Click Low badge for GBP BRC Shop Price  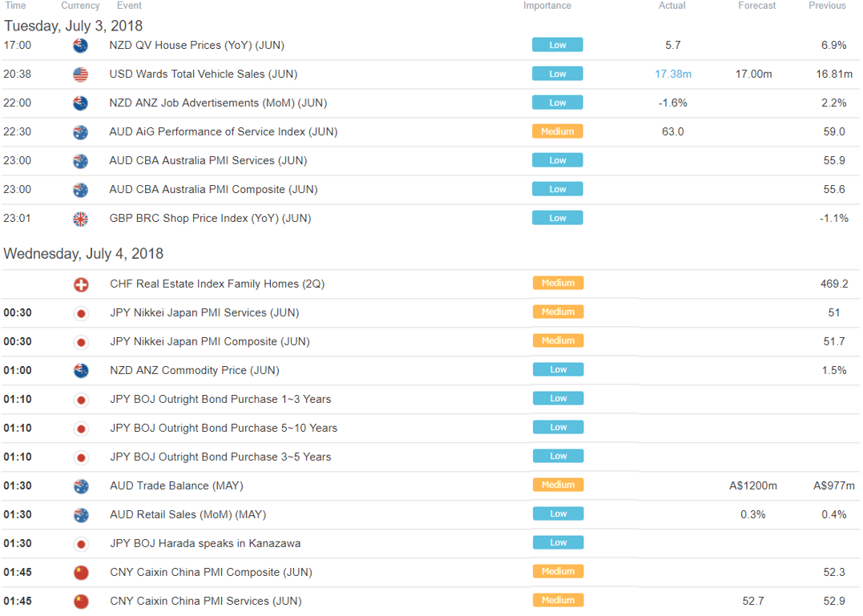pos(558,218)
